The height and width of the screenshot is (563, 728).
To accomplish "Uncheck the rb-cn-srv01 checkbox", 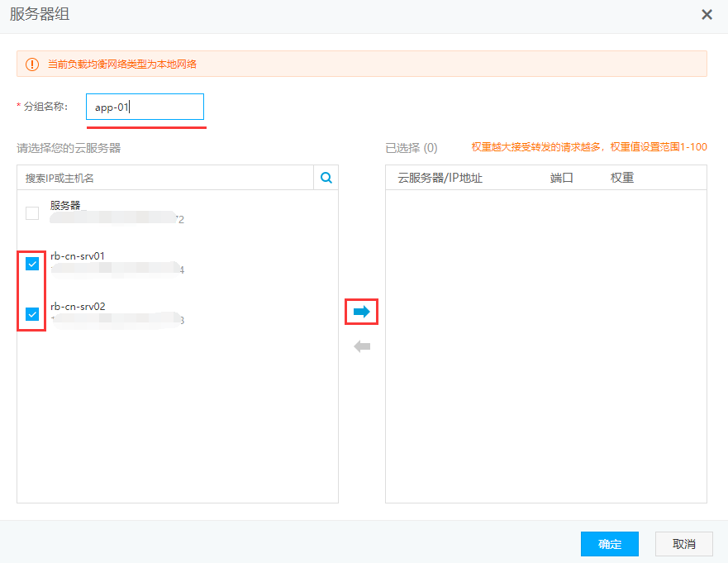I will coord(32,264).
